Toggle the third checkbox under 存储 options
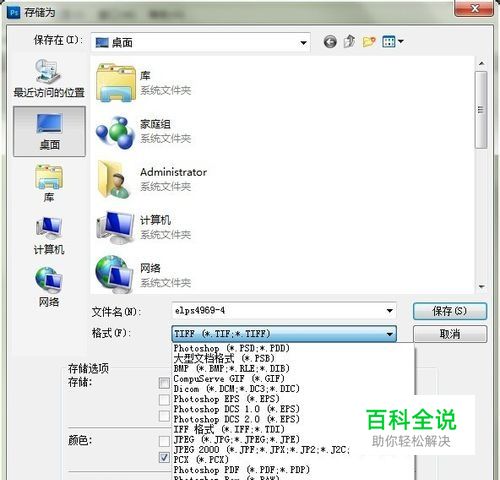Image resolution: width=500 pixels, height=480 pixels. coord(164,416)
